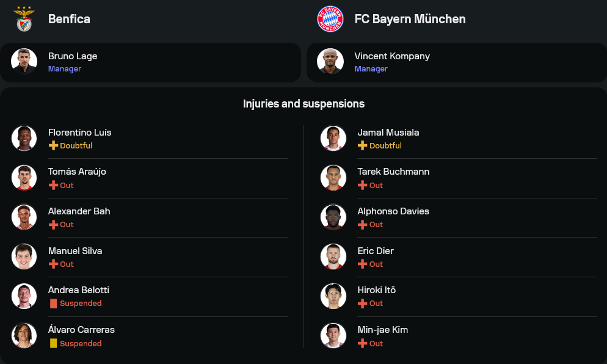Click the FC Bayern München crest
The image size is (607, 364).
click(x=330, y=19)
